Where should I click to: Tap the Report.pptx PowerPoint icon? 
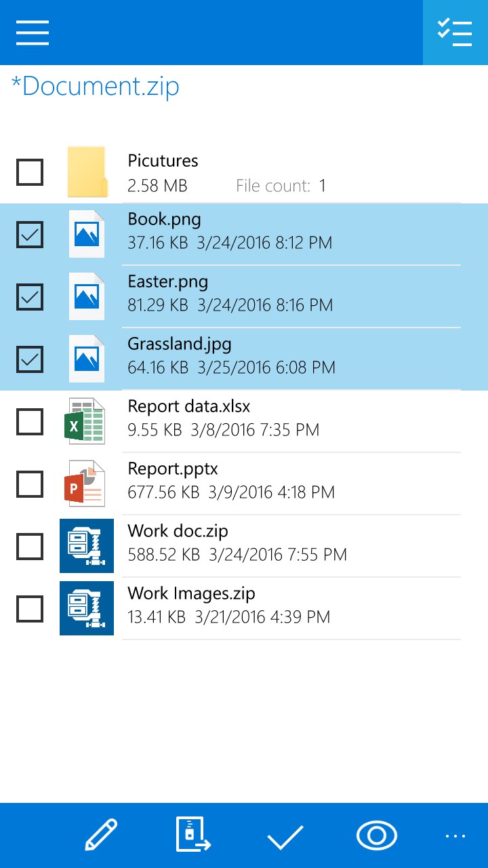coord(86,483)
